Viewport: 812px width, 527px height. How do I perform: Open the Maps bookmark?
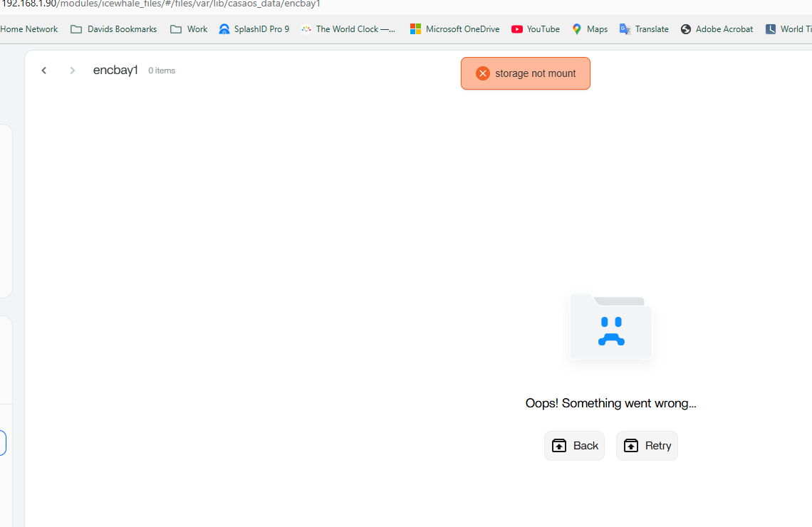point(589,29)
